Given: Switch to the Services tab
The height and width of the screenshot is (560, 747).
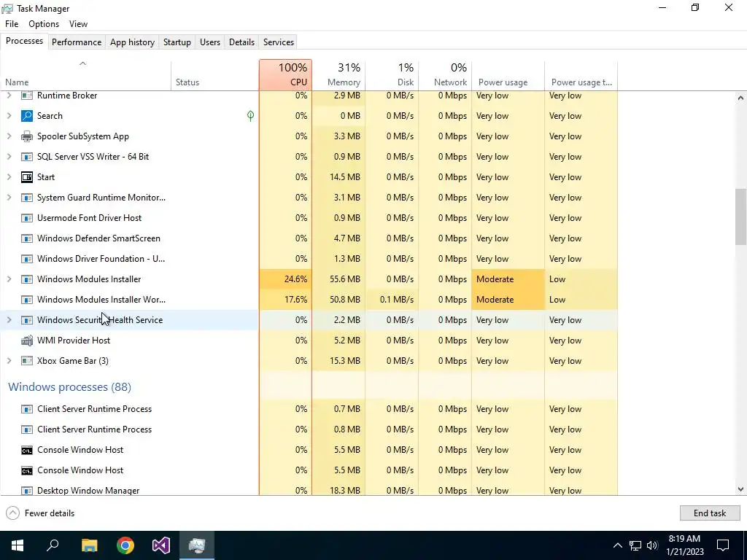Looking at the screenshot, I should click(279, 42).
